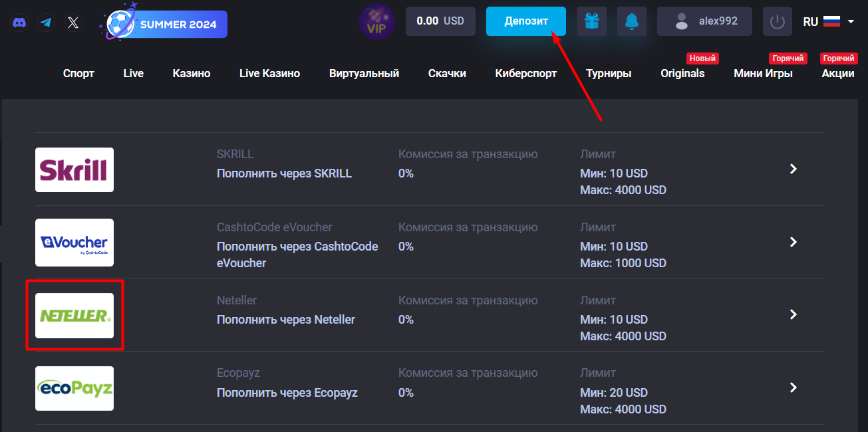
Task: Select the Neteller payment logo
Action: tap(74, 314)
